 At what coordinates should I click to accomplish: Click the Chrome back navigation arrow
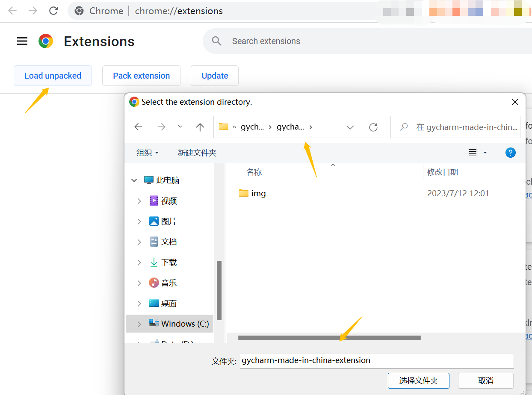tap(12, 11)
